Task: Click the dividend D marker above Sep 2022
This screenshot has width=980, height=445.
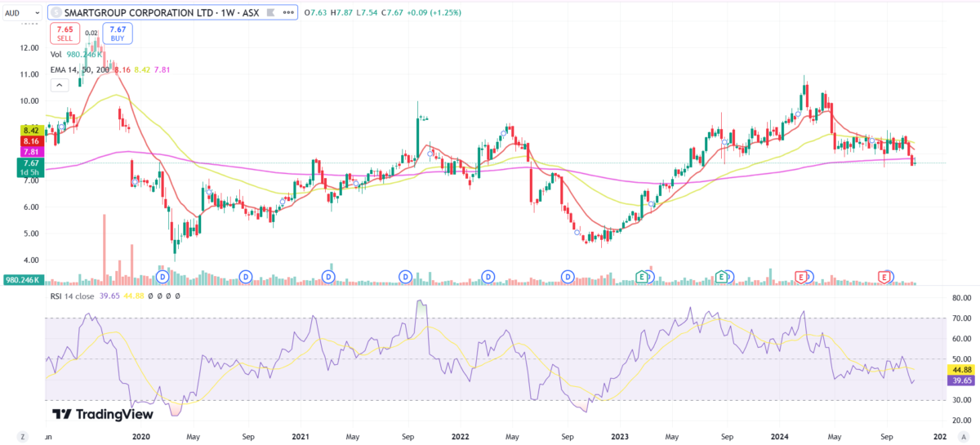Action: point(567,278)
